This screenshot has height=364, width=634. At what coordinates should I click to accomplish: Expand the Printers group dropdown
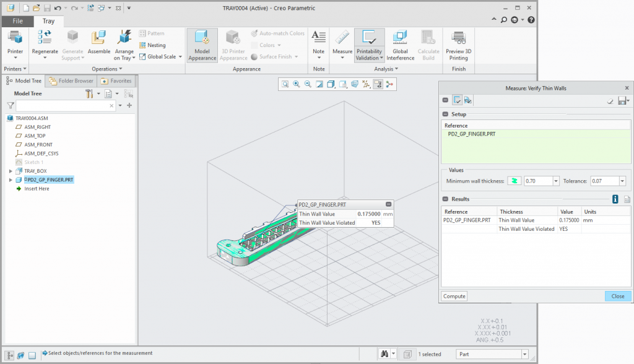pyautogui.click(x=15, y=69)
